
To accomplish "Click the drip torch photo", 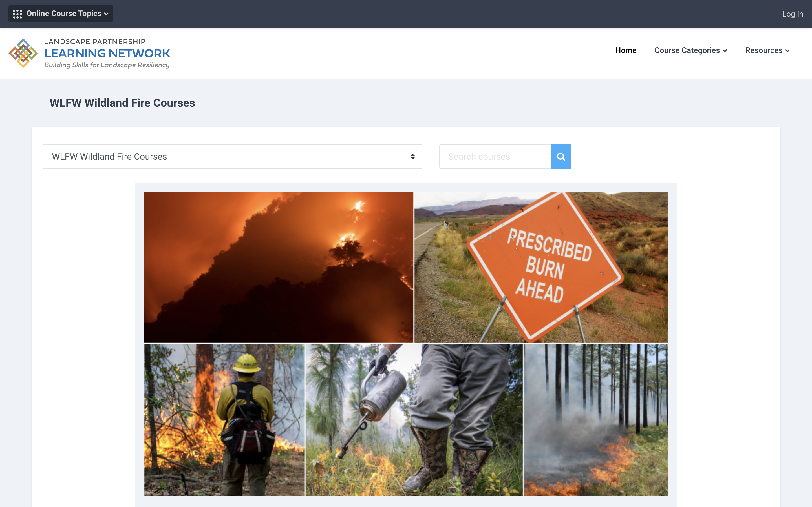I will (x=413, y=419).
